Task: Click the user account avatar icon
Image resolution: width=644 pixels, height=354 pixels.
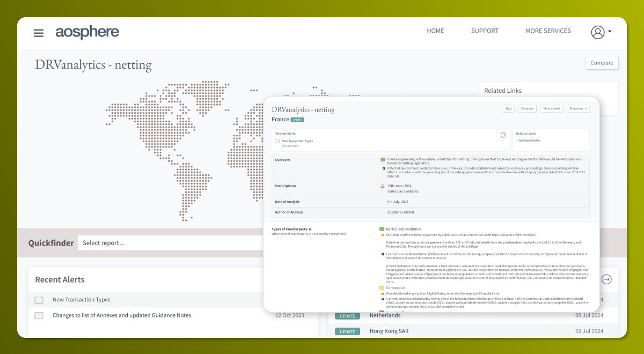Action: tap(598, 32)
